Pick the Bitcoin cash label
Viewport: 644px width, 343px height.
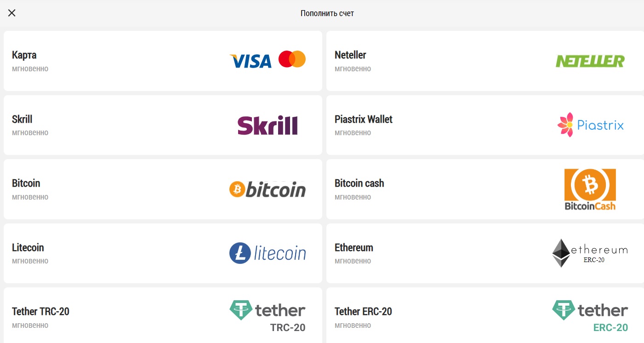359,183
